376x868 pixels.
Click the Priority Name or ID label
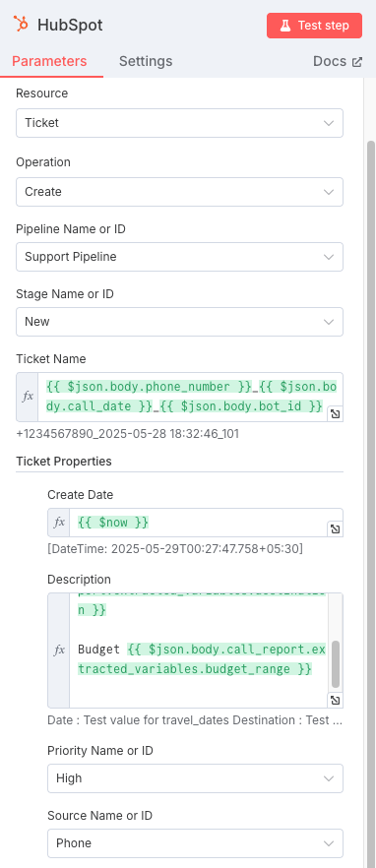[100, 751]
